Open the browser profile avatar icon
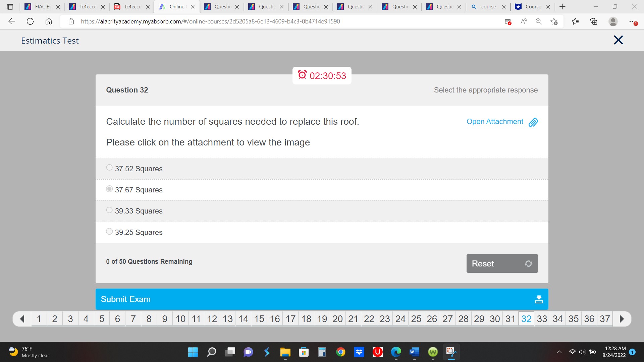This screenshot has height=362, width=644. coord(613,21)
